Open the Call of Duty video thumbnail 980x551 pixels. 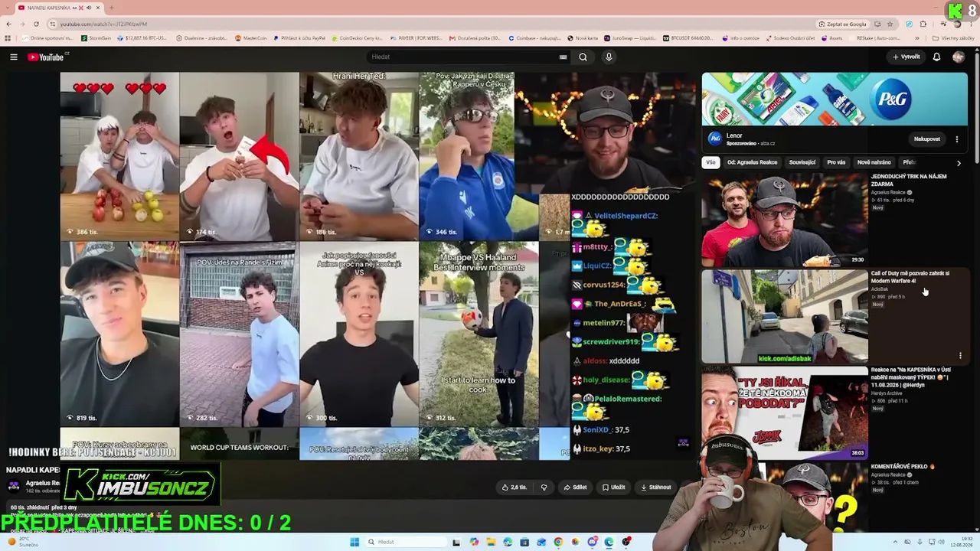(x=785, y=316)
